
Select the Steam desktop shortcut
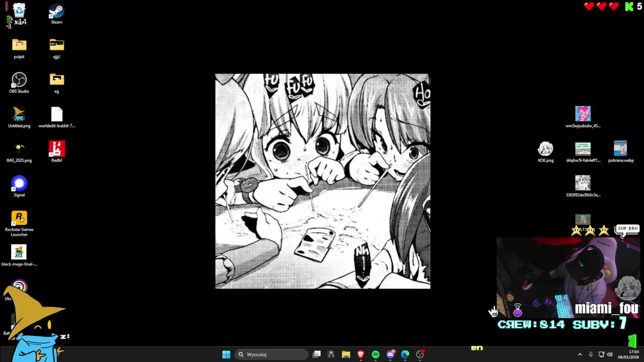(x=56, y=14)
